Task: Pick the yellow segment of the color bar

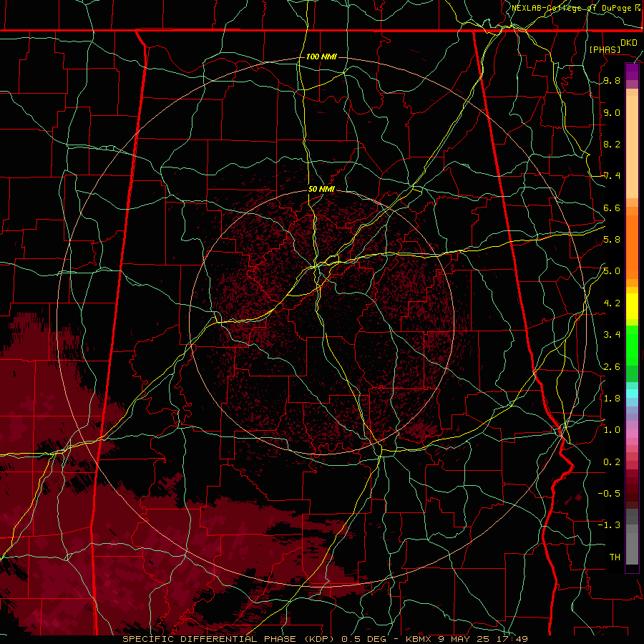Action: tap(632, 306)
